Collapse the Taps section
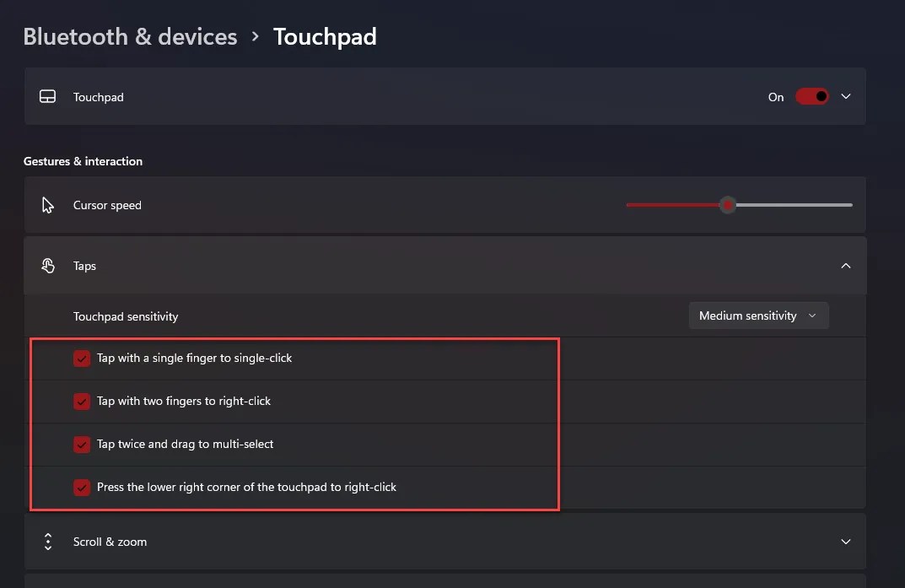This screenshot has height=588, width=905. click(846, 265)
